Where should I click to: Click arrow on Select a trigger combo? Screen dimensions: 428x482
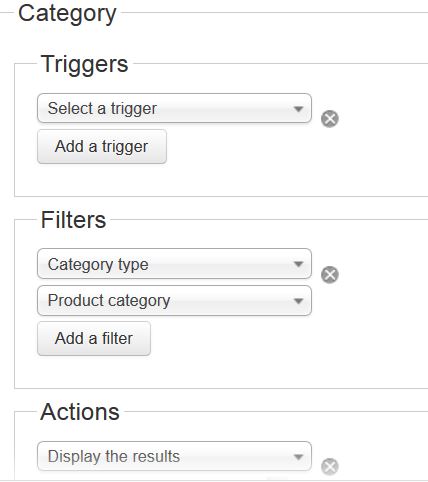tap(298, 109)
